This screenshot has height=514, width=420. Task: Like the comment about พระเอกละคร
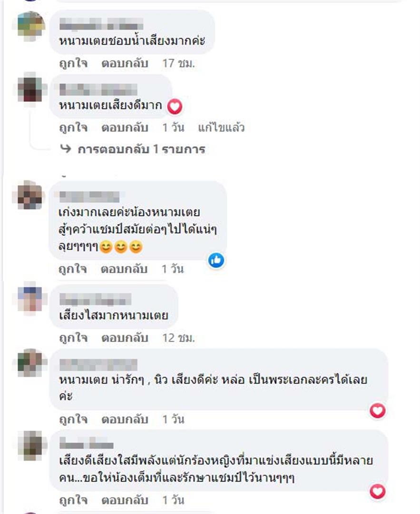[73, 419]
